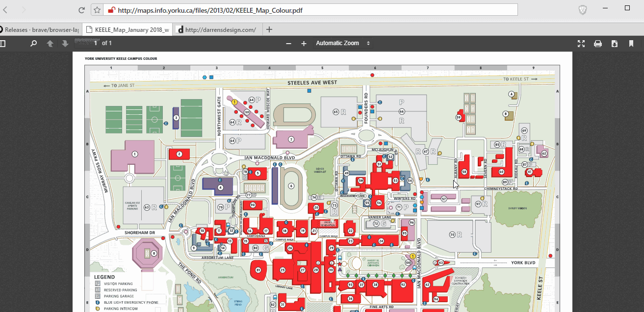Go back to the previous page in browser
The height and width of the screenshot is (312, 644).
coord(5,10)
